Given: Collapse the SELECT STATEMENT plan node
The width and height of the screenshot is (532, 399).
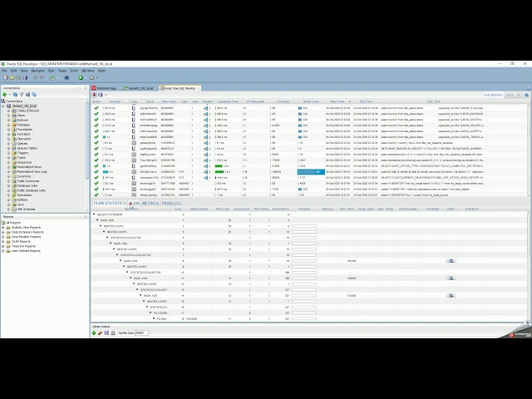Looking at the screenshot, I should click(94, 214).
